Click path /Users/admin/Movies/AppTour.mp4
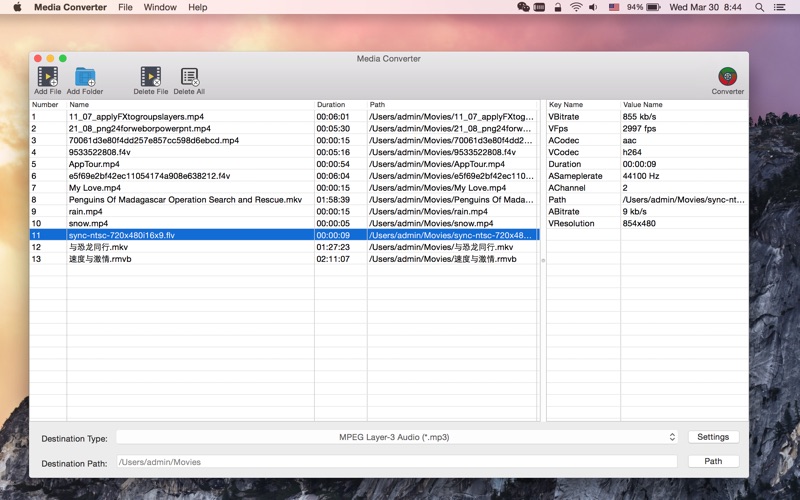 [x=437, y=164]
